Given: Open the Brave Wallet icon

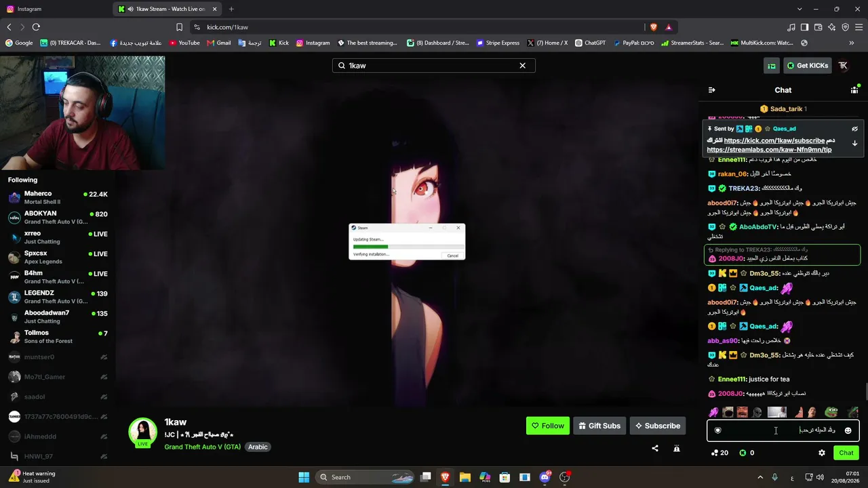Looking at the screenshot, I should coord(818,27).
